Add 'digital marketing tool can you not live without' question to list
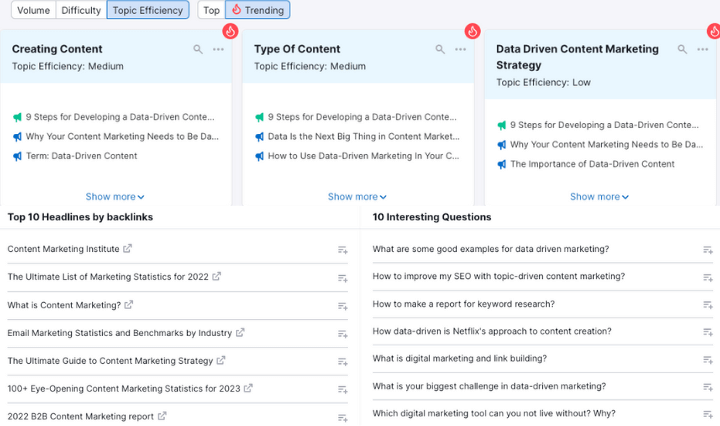This screenshot has height=426, width=720. (x=708, y=415)
